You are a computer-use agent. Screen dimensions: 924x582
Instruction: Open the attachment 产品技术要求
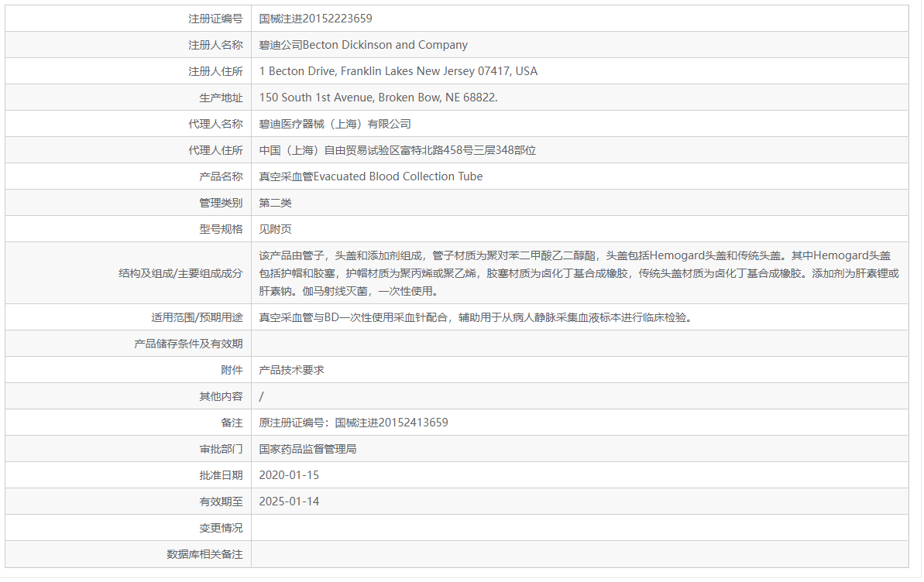point(291,369)
